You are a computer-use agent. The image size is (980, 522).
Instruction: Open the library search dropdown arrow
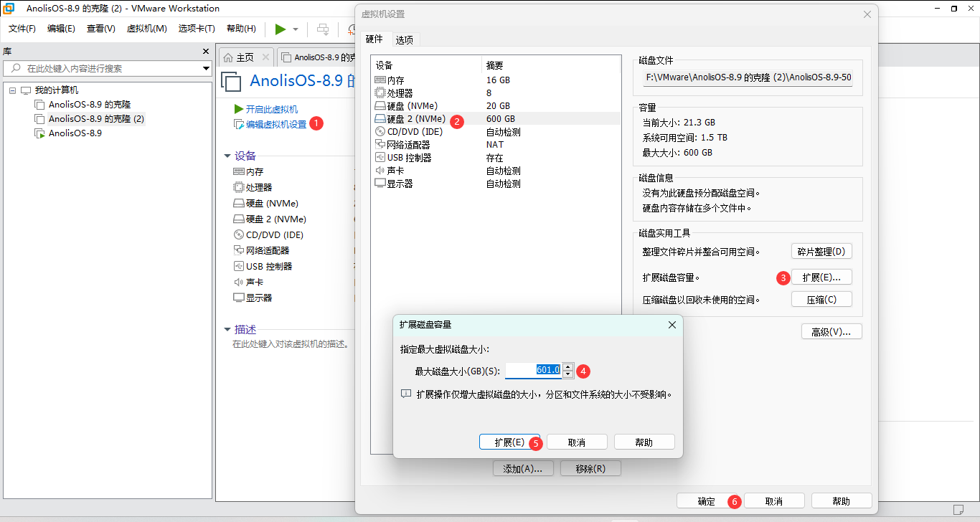[204, 68]
